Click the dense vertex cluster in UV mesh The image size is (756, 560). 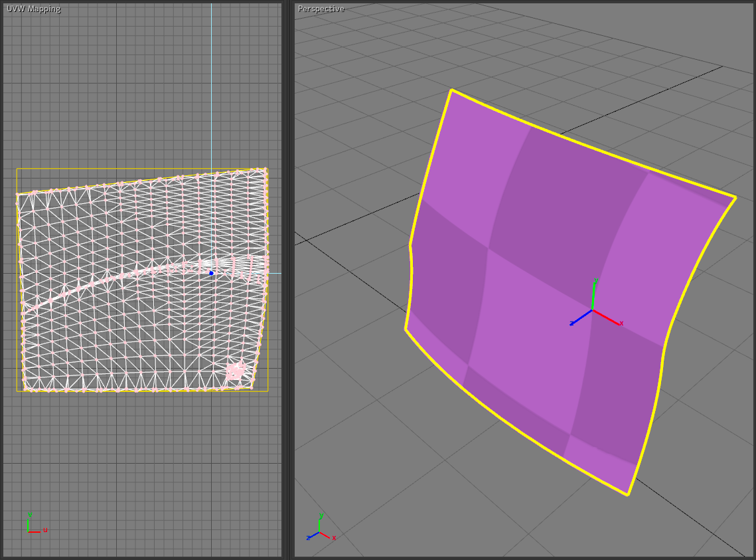pos(235,371)
